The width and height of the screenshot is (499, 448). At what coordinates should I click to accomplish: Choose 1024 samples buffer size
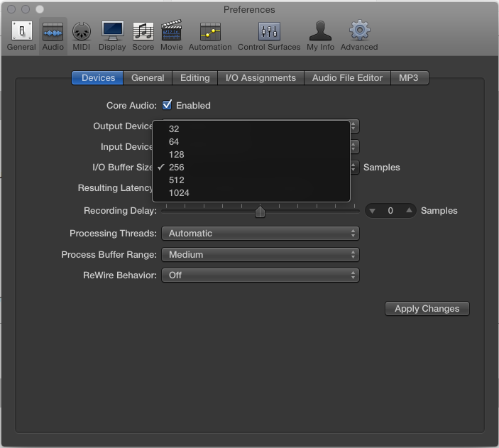pos(251,192)
